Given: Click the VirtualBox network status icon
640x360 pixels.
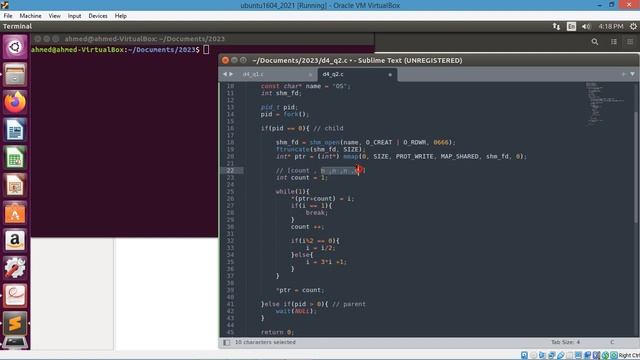Looking at the screenshot, I should point(551,356).
